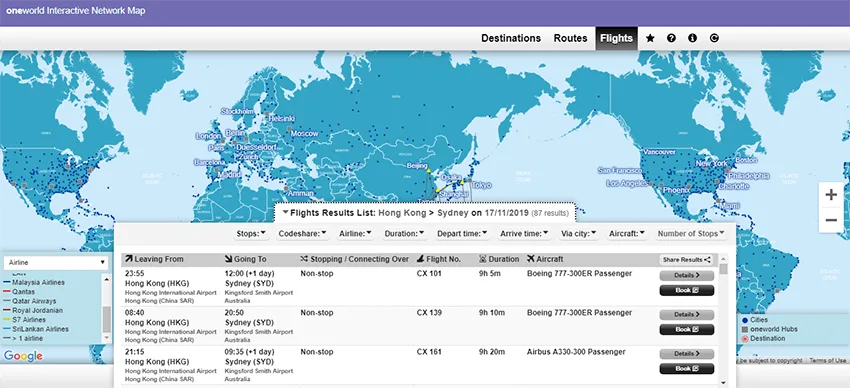Screen dimensions: 850x388
Task: Click the Duration column header
Action: coord(499,259)
